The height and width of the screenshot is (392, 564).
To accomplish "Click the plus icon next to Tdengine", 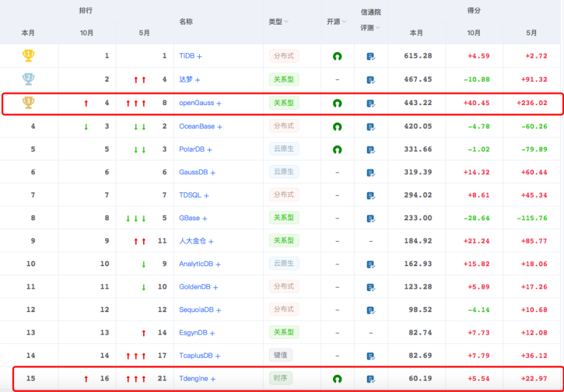I will coord(213,379).
